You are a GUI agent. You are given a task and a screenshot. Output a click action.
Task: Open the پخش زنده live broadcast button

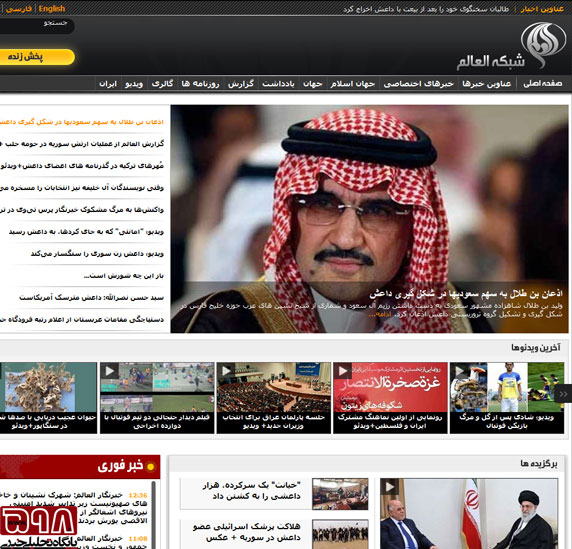point(36,57)
